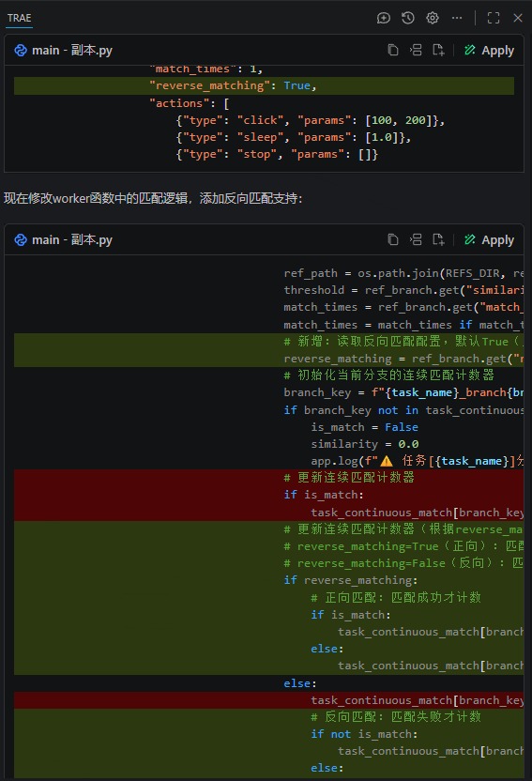Image resolution: width=532 pixels, height=781 pixels.
Task: Click the "actions": [ line
Action: 190,103
